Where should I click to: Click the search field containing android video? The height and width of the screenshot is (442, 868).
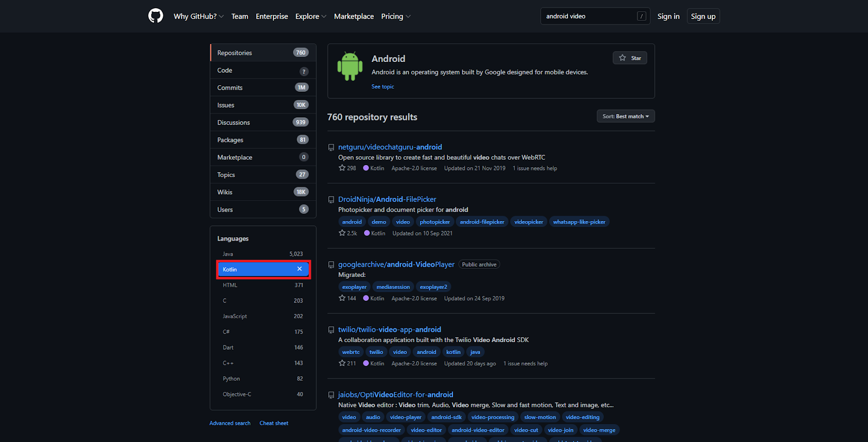[x=589, y=16]
